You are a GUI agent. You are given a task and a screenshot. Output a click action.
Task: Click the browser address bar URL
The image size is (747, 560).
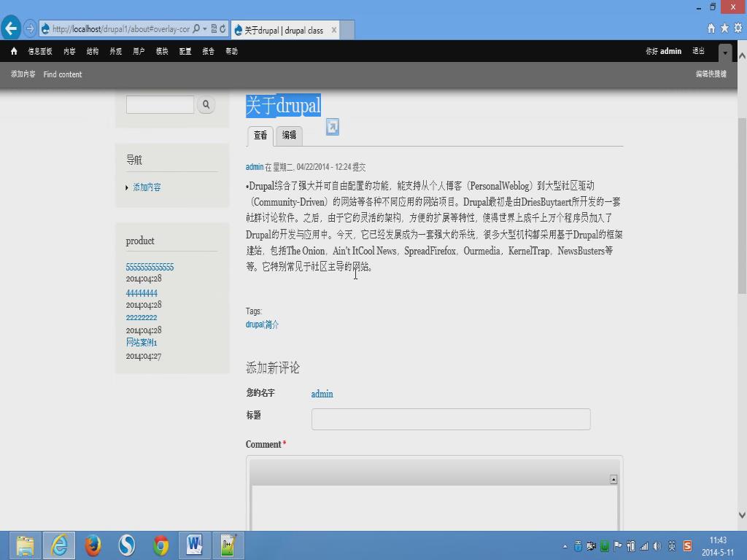click(121, 29)
